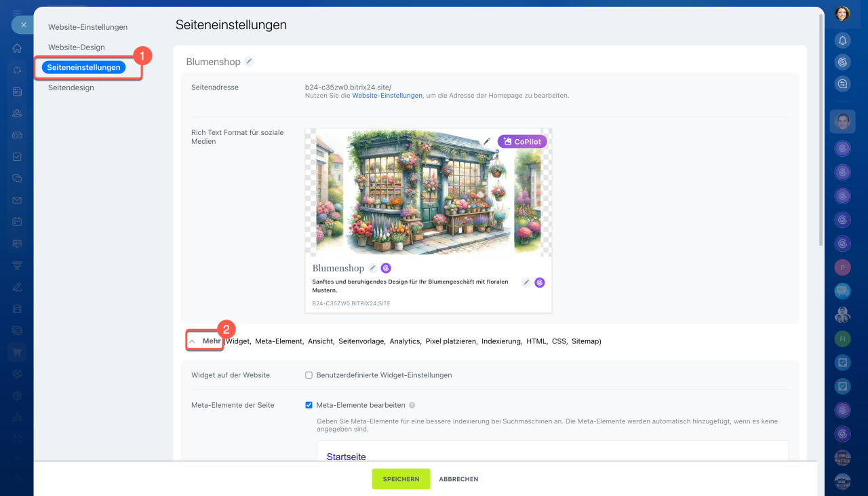This screenshot has height=496, width=868.
Task: Click the CoPilot icon beside the preview title
Action: tap(386, 268)
